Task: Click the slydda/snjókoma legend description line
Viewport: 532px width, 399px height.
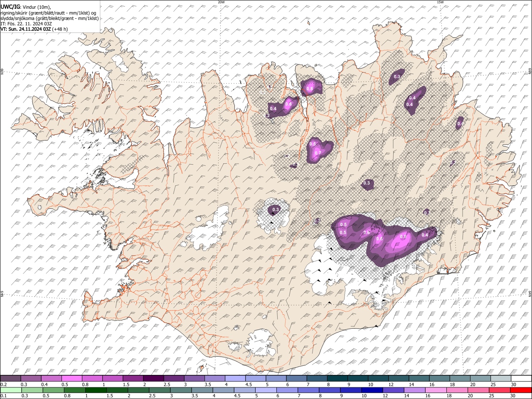Action: (49, 18)
